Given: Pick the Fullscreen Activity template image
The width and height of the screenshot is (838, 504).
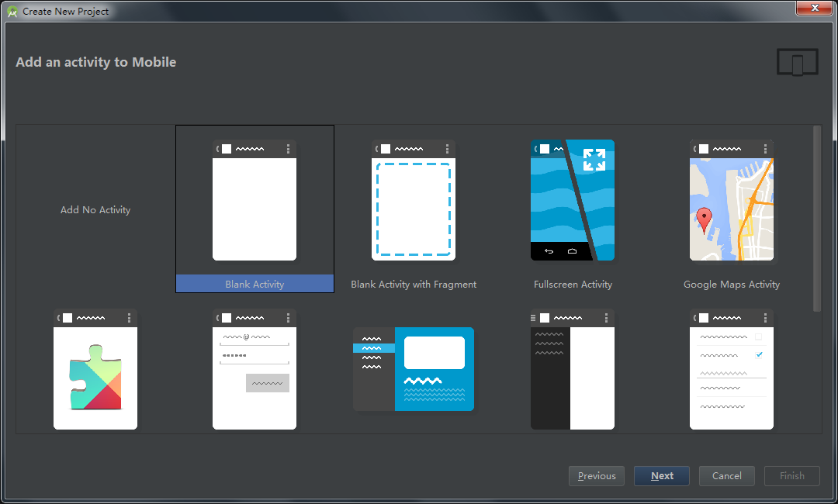Looking at the screenshot, I should [x=573, y=201].
